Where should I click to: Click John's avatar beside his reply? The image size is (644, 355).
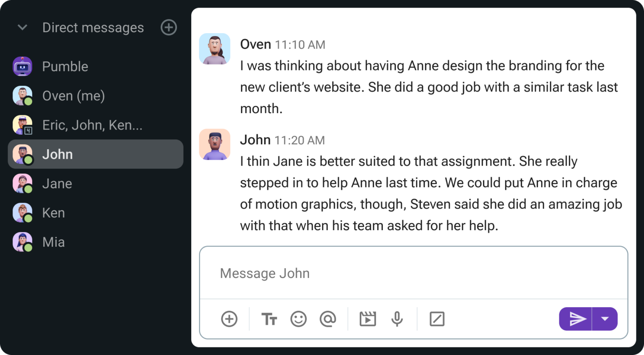pyautogui.click(x=215, y=144)
